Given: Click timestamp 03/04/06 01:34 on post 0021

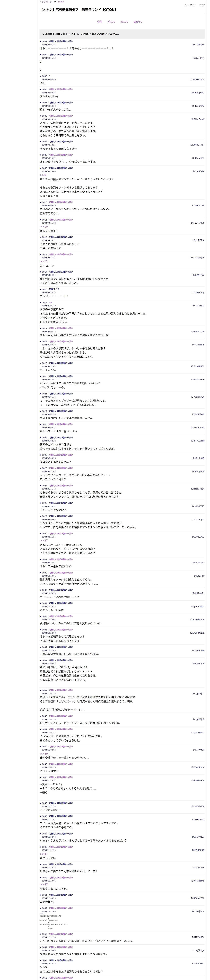Looking at the screenshot, I should [x=48, y=397].
